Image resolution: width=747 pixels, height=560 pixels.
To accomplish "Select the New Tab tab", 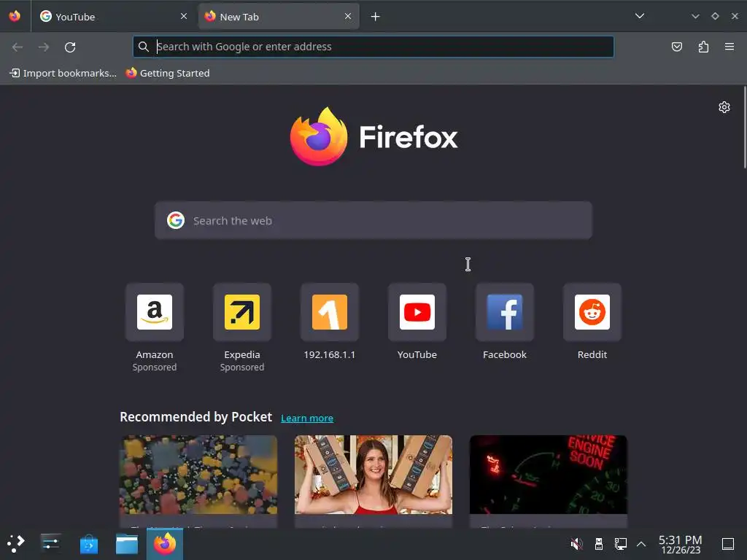I will click(278, 16).
